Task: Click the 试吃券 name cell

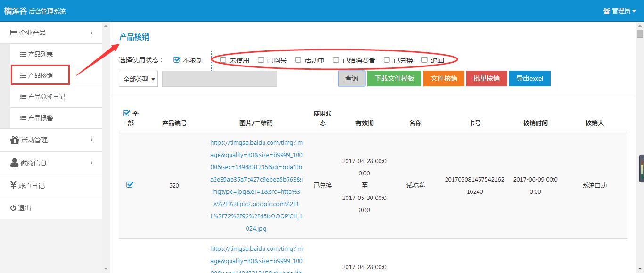Action: [415, 185]
